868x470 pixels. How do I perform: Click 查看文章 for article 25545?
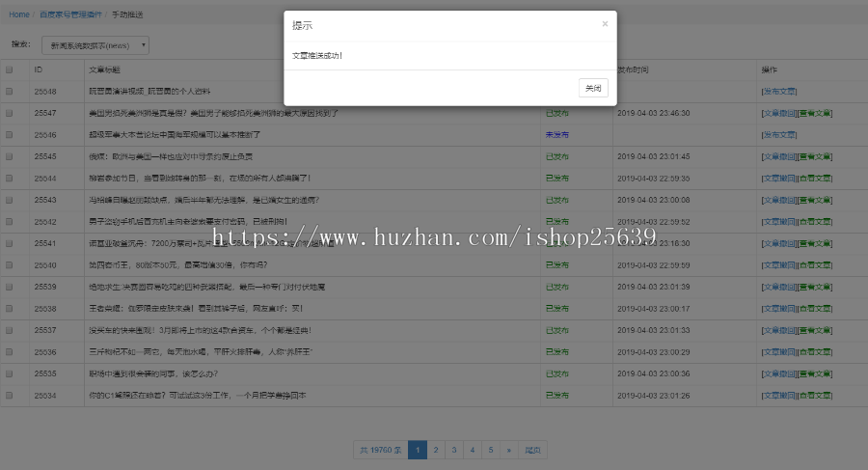[x=815, y=156]
